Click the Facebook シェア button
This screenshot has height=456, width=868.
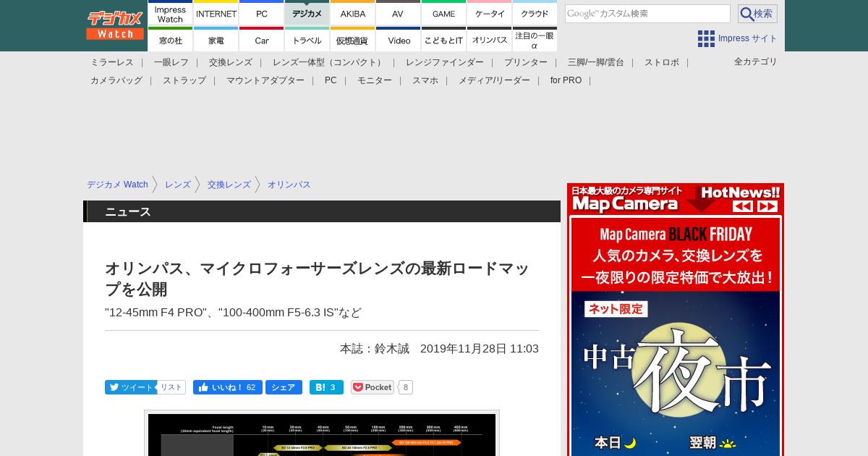pyautogui.click(x=284, y=387)
